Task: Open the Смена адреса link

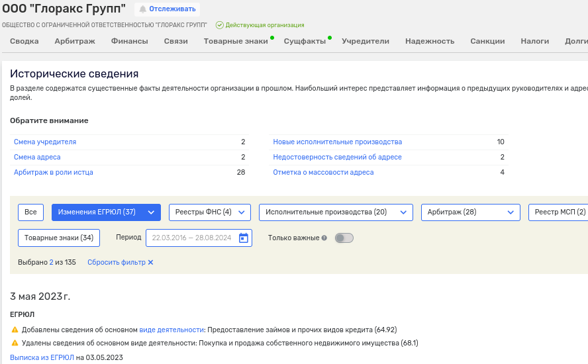Action: pos(37,157)
